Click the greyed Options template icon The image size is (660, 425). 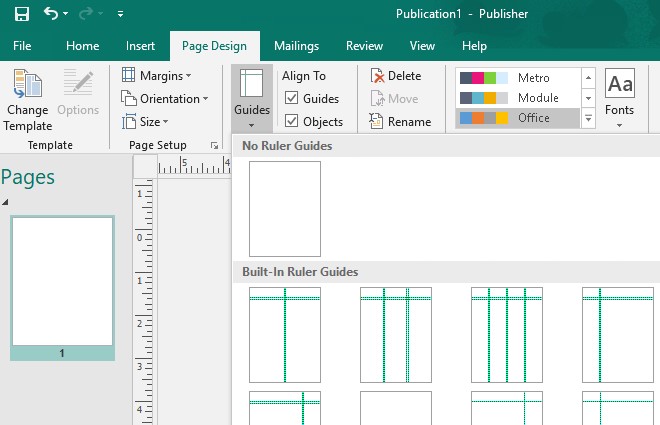[78, 82]
